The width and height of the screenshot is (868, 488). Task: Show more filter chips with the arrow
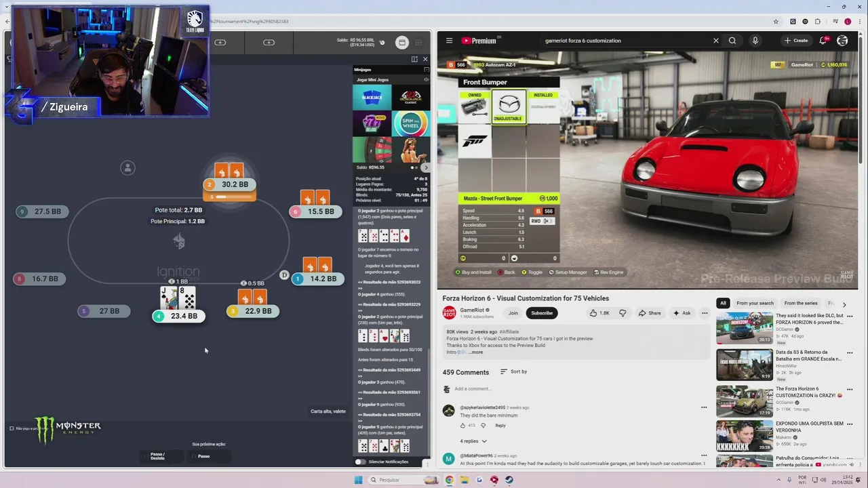click(844, 304)
